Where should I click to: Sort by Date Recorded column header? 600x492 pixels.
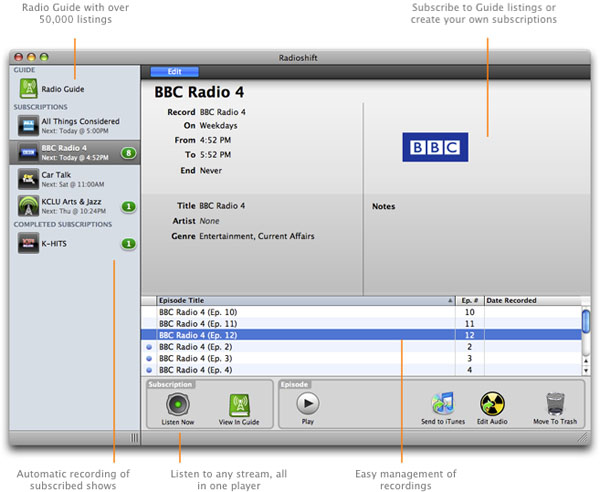[530, 300]
